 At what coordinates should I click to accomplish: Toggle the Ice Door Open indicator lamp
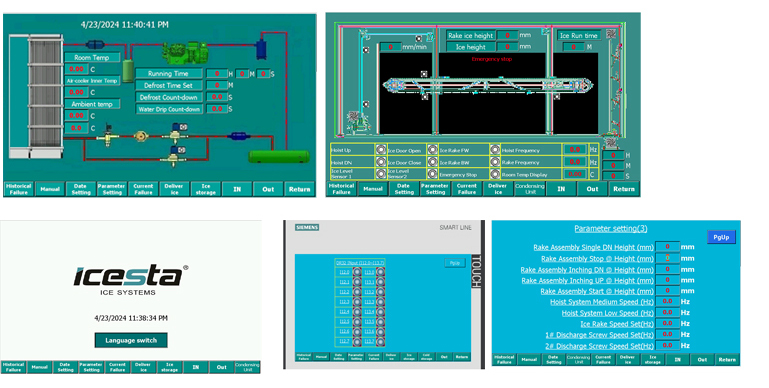coord(432,150)
